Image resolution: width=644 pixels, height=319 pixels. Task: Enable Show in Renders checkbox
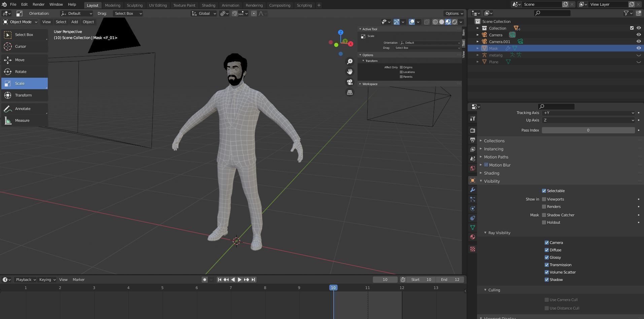pyautogui.click(x=544, y=207)
